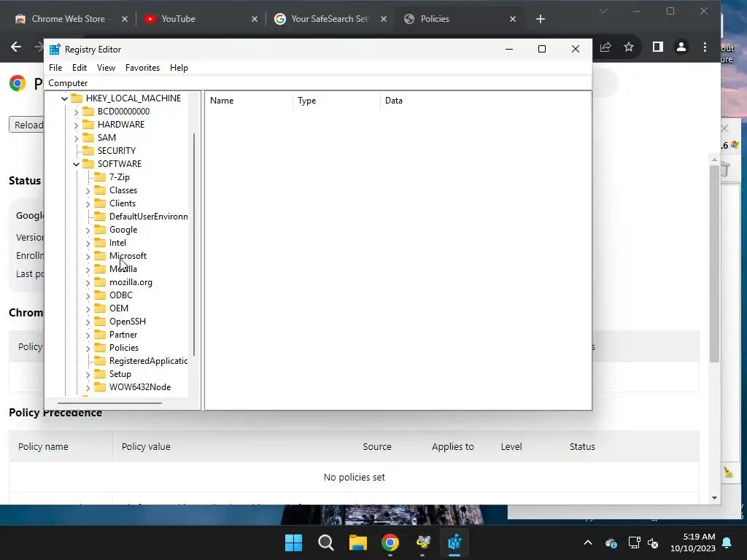Click the Reload policies button in Chrome

[x=27, y=125]
